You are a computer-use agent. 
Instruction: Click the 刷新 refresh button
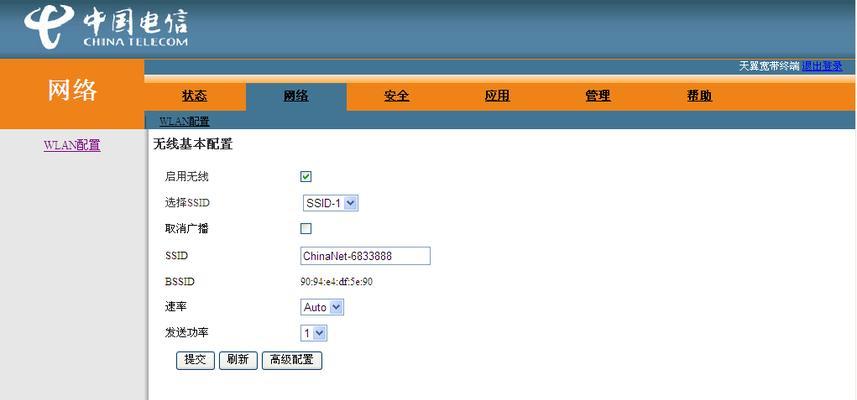click(x=238, y=360)
